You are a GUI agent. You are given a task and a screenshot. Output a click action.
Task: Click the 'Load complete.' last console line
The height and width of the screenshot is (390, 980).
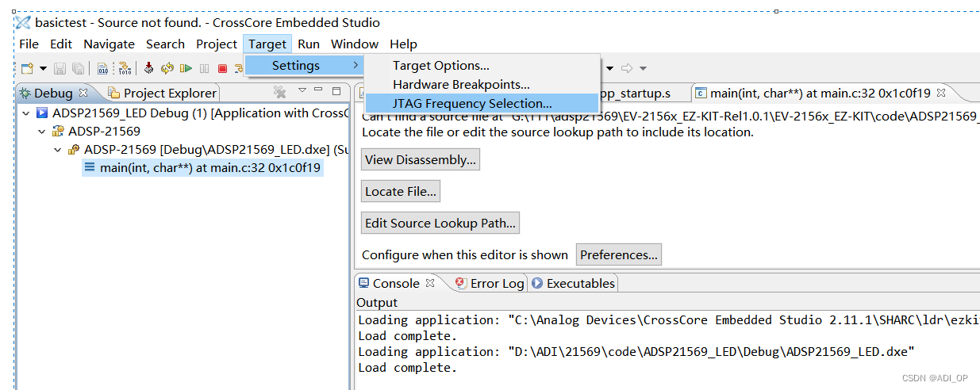coord(408,368)
